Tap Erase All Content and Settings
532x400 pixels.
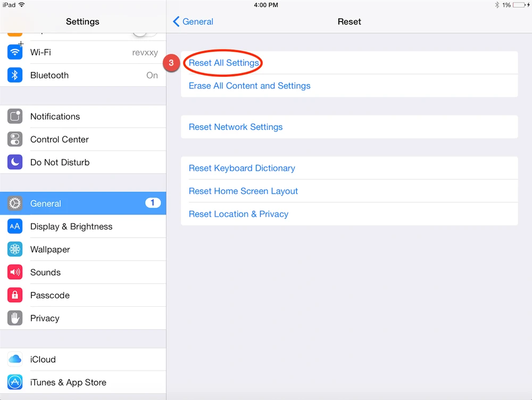250,85
